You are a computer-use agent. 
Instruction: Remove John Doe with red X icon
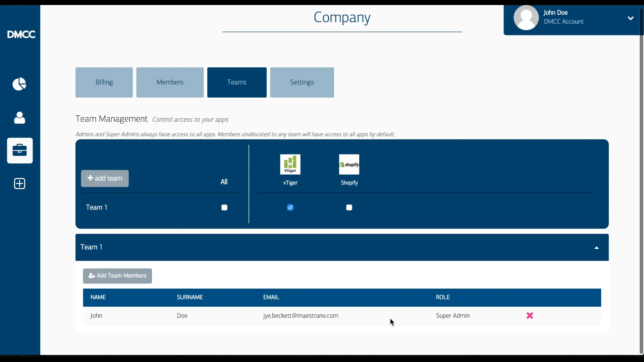click(x=530, y=316)
